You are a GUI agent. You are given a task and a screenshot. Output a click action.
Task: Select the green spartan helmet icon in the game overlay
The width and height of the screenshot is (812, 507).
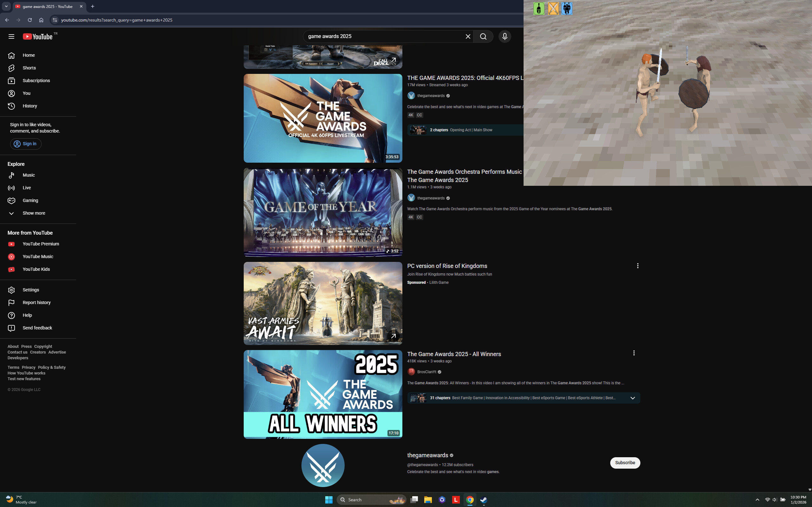click(x=538, y=8)
